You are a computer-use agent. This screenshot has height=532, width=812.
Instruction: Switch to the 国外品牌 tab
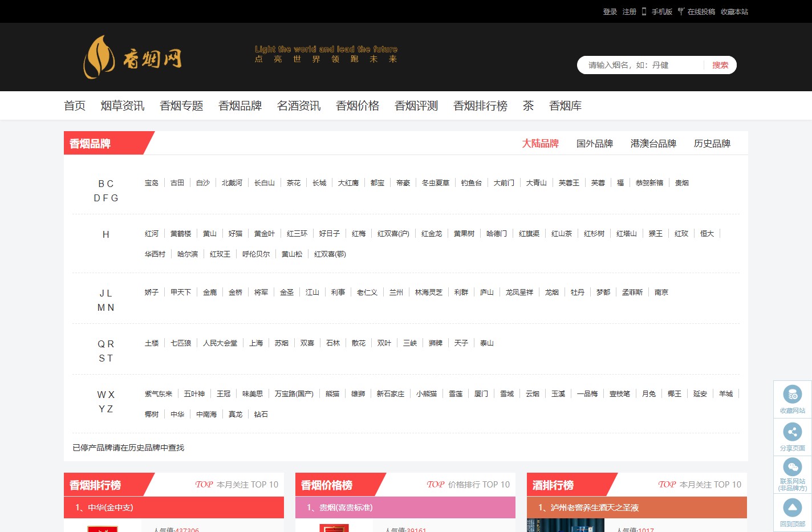pyautogui.click(x=595, y=143)
